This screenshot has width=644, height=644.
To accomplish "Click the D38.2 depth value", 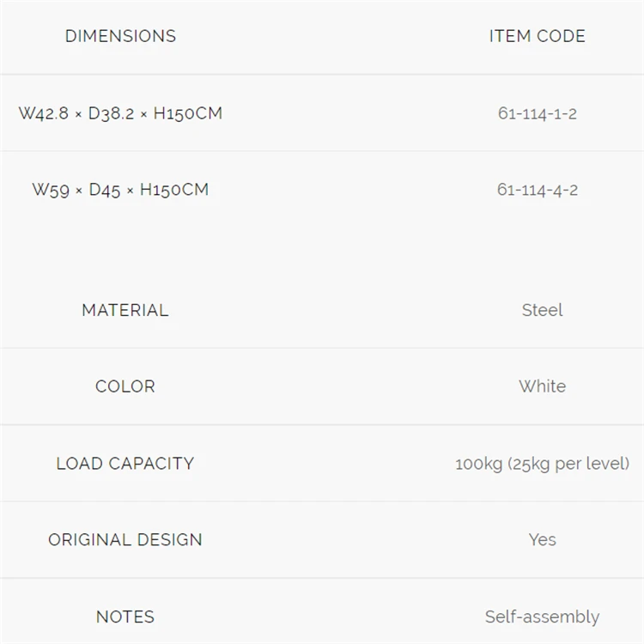I will point(111,113).
